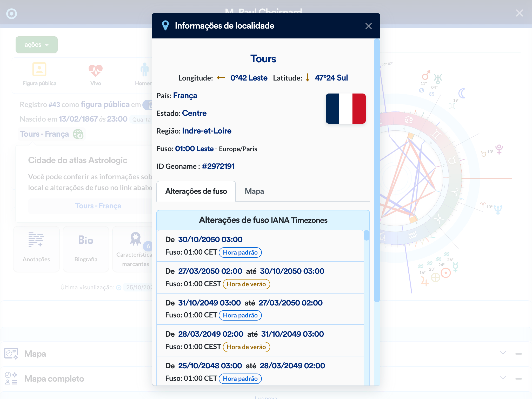Screen dimensions: 532x399
Task: Click the Mars symbol on the chart
Action: click(x=426, y=75)
